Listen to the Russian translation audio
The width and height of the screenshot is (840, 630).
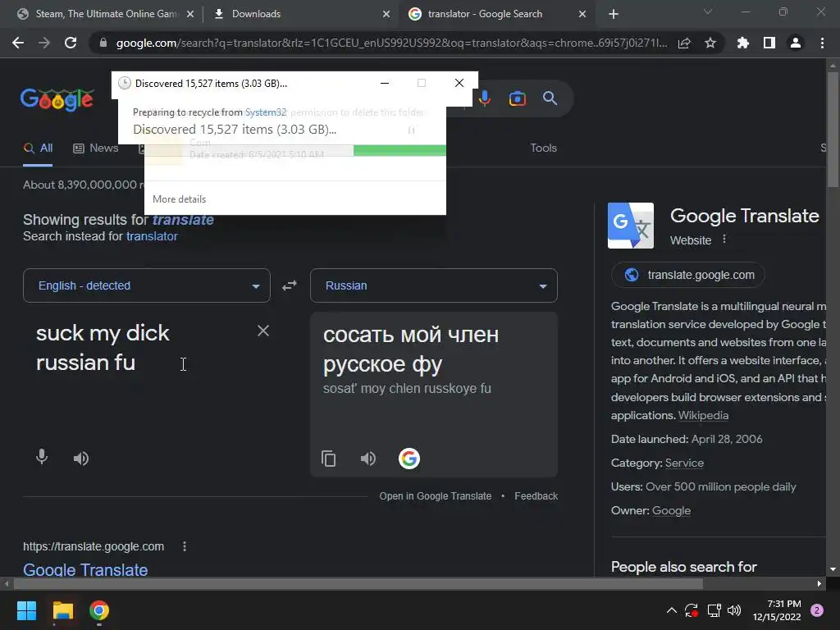pos(368,459)
